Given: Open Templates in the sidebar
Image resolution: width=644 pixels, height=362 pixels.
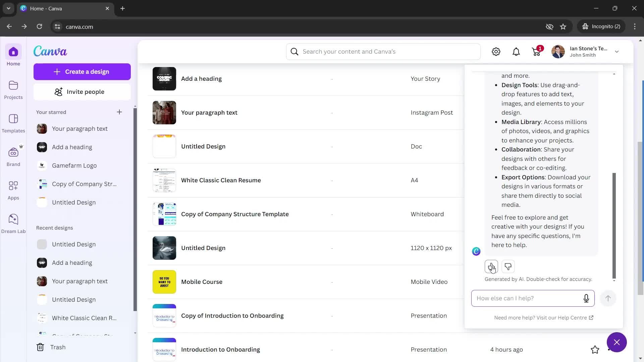Looking at the screenshot, I should coord(13,123).
